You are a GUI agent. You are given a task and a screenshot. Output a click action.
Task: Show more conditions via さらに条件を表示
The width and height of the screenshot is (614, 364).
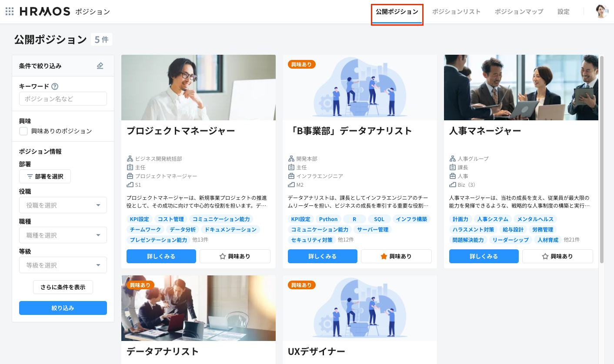(x=63, y=287)
